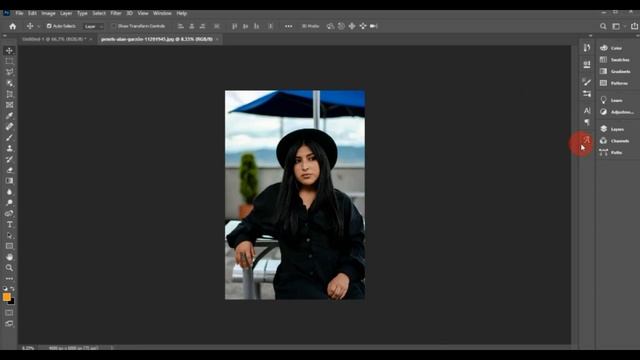Open the Window menu
The height and width of the screenshot is (360, 640).
[x=162, y=13]
